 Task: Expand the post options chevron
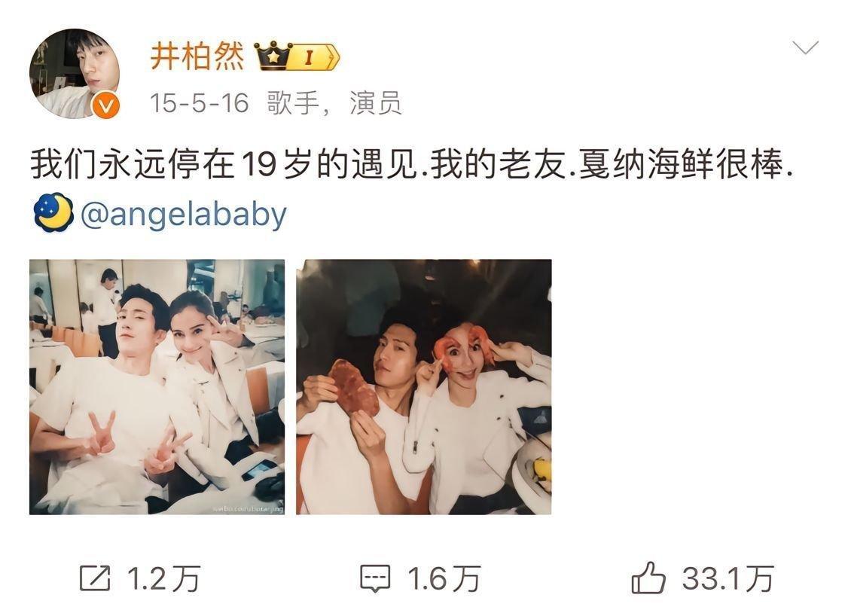(x=805, y=47)
